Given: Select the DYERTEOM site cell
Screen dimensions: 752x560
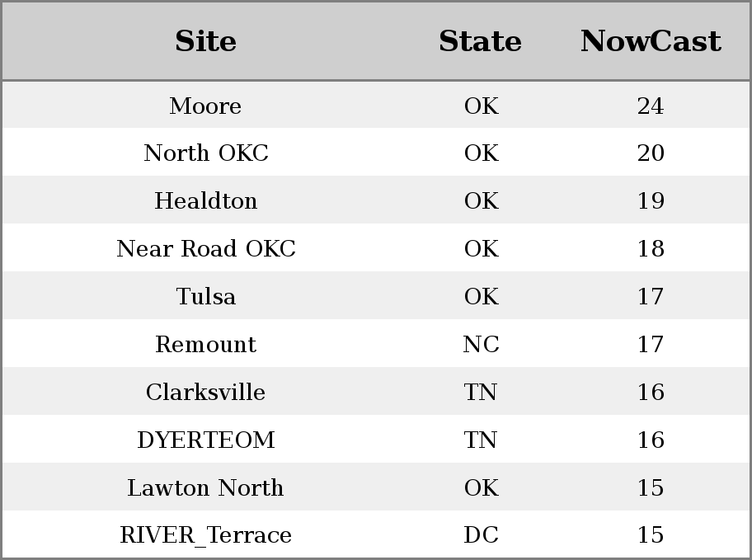Looking at the screenshot, I should pos(206,440).
